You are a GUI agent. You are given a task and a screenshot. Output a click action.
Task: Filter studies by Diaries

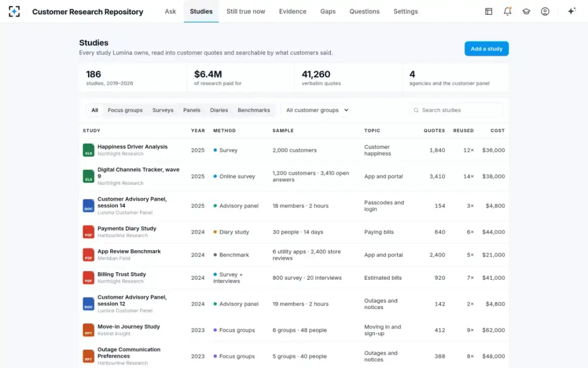click(219, 110)
